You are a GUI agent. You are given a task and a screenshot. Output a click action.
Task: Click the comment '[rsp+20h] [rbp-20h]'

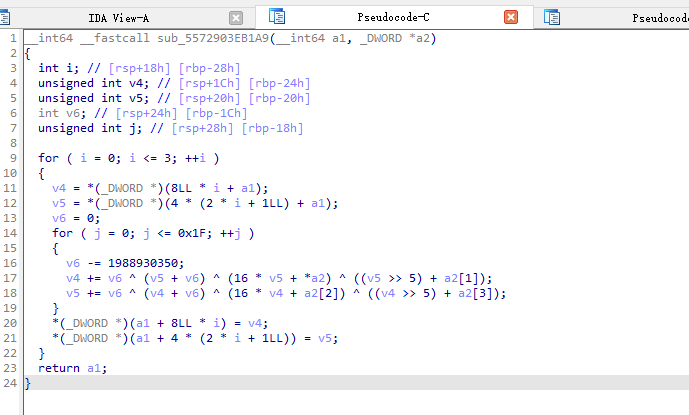click(245, 98)
